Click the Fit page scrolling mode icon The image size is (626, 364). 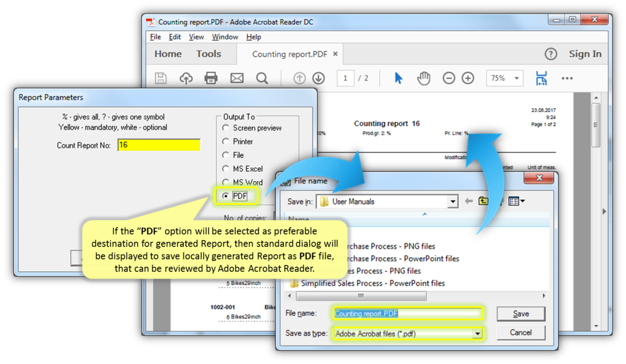541,78
